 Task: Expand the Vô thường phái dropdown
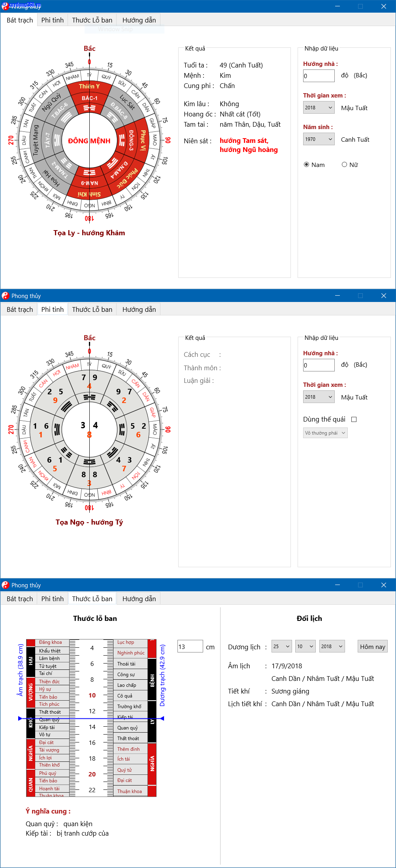tap(325, 433)
